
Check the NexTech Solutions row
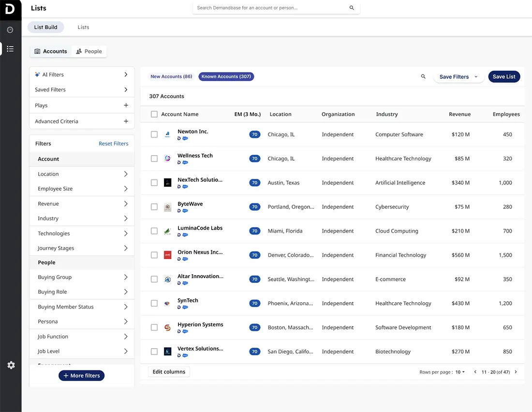coord(154,183)
